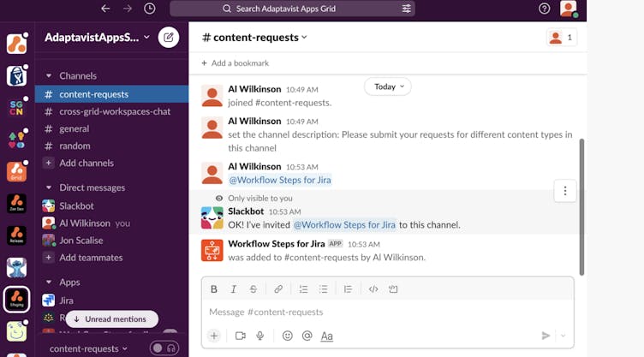Open the Workflow Steps for Jira app avatar
This screenshot has height=357, width=644.
point(212,250)
